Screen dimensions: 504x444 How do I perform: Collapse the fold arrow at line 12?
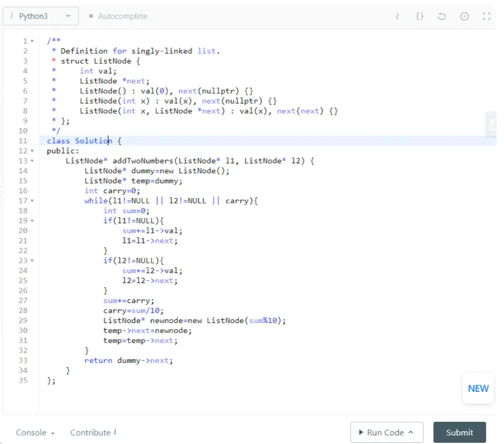point(32,151)
